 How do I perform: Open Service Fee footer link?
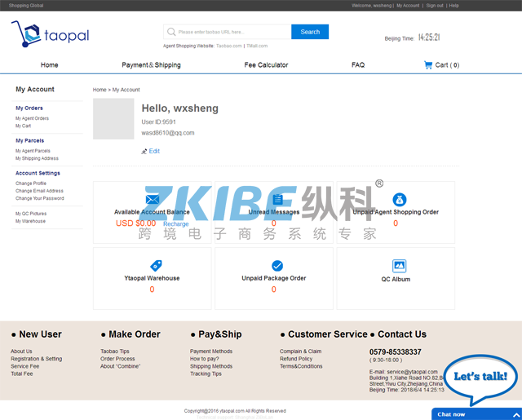pyautogui.click(x=25, y=366)
